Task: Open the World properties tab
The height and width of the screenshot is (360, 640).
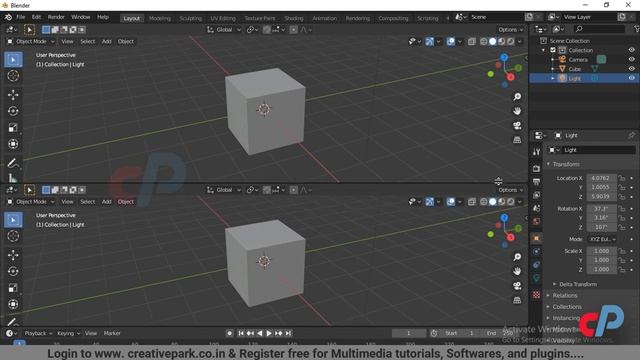Action: coord(536,221)
